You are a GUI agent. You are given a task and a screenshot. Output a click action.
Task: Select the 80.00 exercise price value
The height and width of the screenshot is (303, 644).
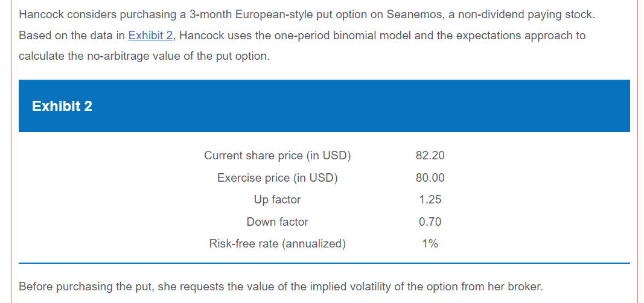(430, 178)
